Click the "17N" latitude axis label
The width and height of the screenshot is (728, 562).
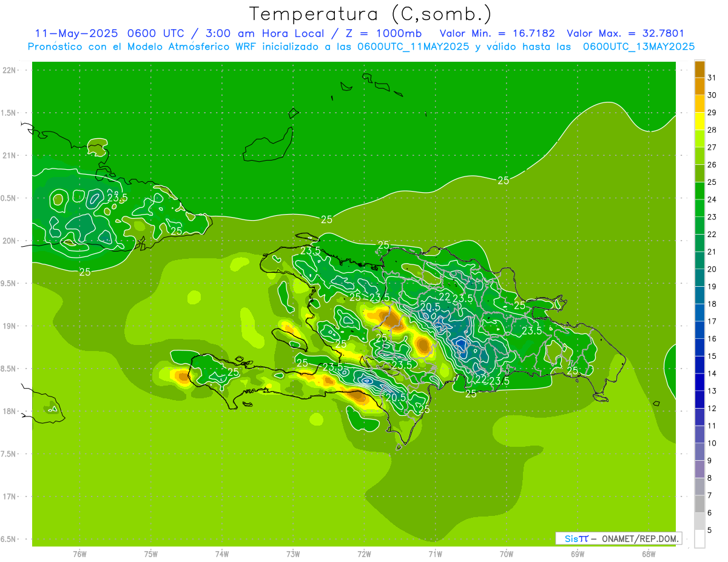(x=9, y=497)
